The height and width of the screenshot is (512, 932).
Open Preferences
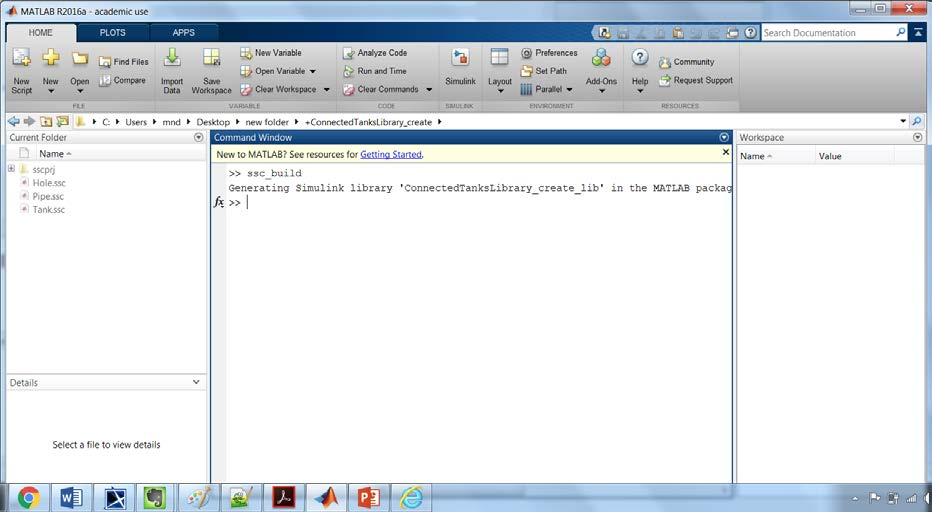(x=549, y=53)
